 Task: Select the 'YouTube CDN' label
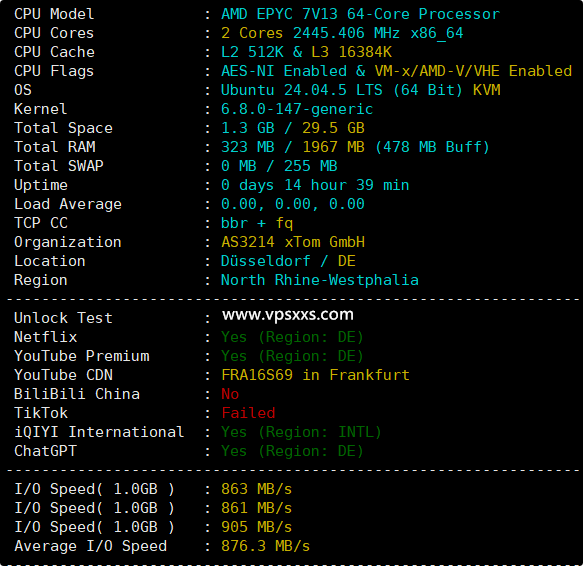pos(63,375)
